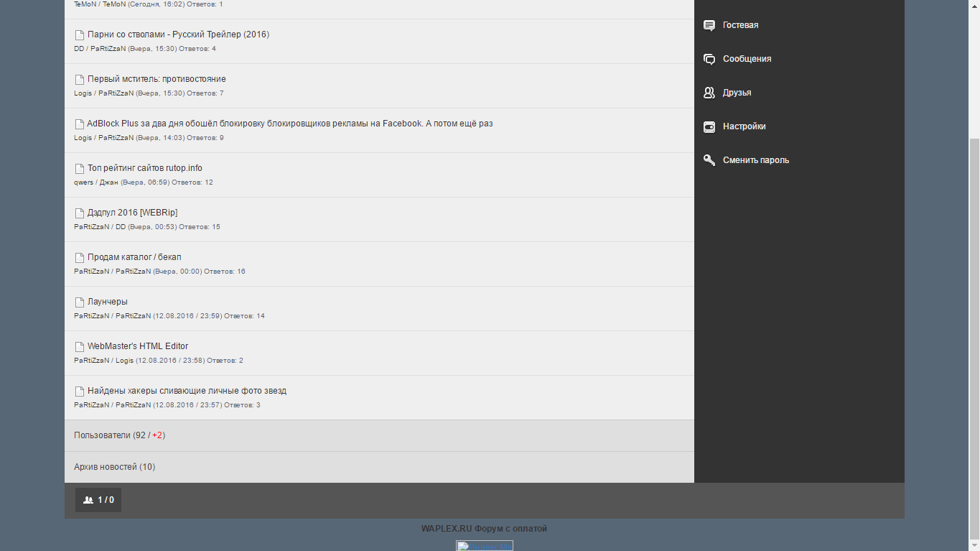
Task: Click meta line 'DD / PaRtiZzaN (Вчера, 15:30) Ответов: 4'
Action: tap(145, 49)
